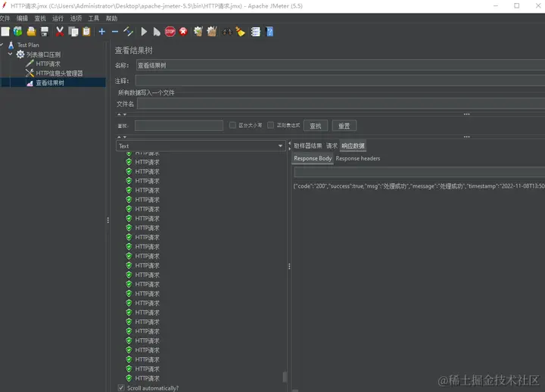
Task: Open the 工具 menu
Action: [x=94, y=18]
